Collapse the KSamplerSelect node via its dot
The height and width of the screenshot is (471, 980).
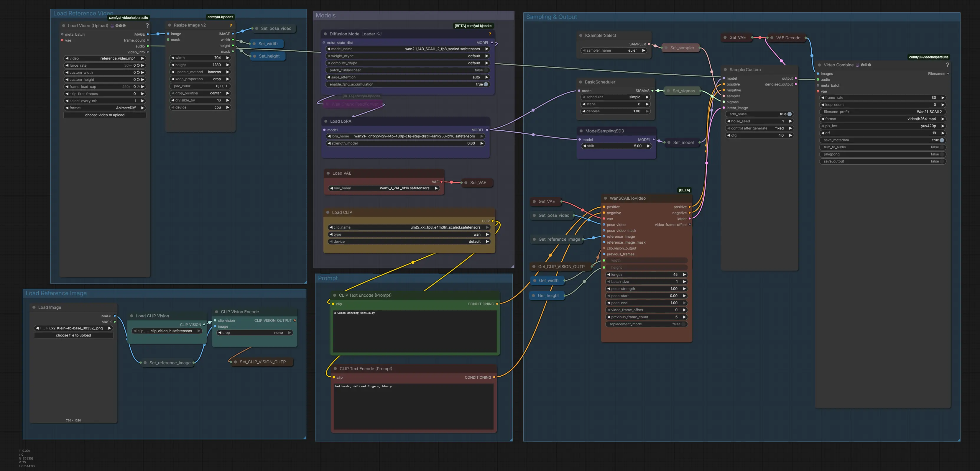(581, 35)
